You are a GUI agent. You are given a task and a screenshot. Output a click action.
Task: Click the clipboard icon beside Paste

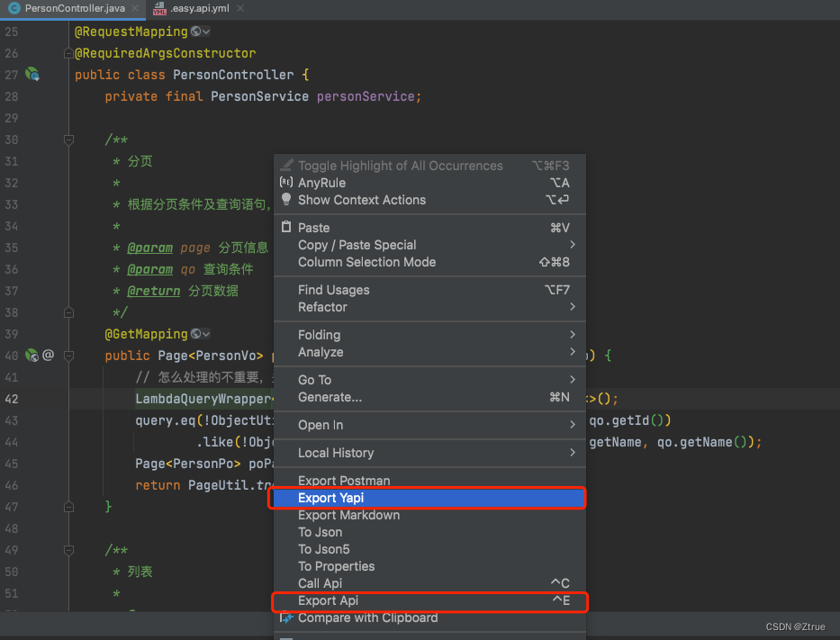(x=286, y=227)
